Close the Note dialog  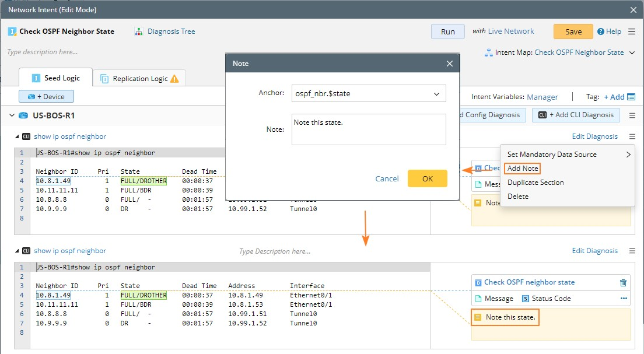tap(449, 64)
